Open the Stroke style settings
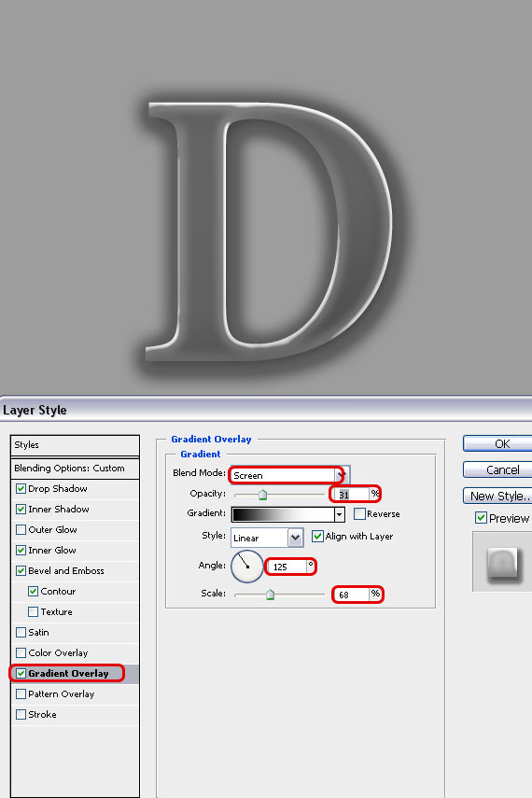Viewport: 532px width, 798px height. pos(42,715)
